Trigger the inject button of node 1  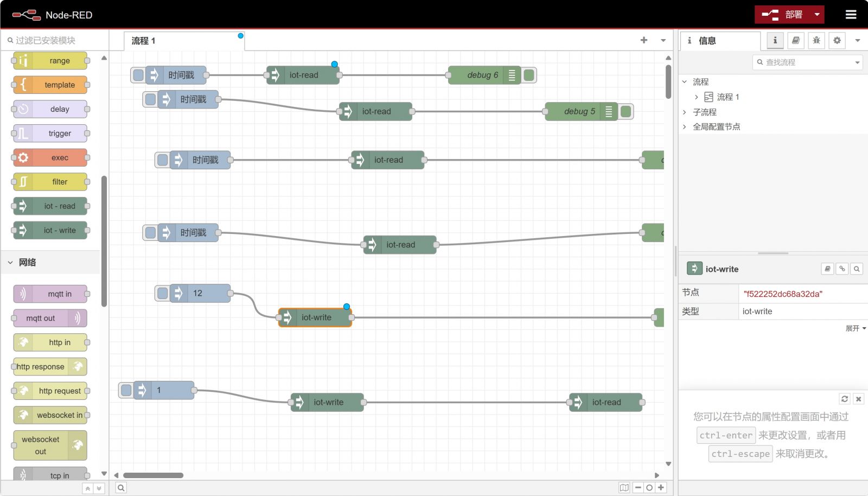coord(126,390)
